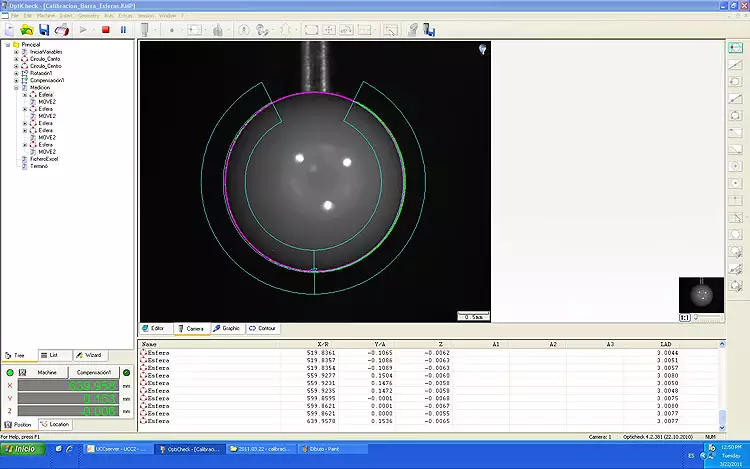Click the Print icon in toolbar
This screenshot has height=469, width=750.
[x=61, y=30]
